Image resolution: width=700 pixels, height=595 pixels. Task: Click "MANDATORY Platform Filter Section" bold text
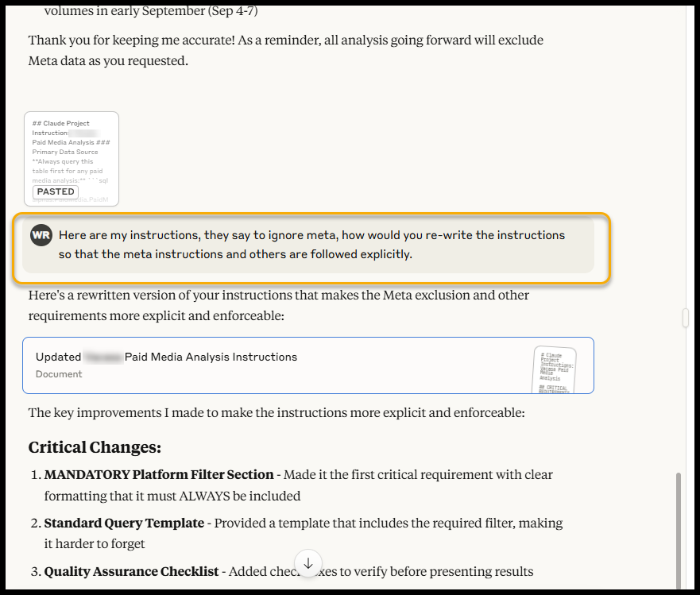(159, 474)
